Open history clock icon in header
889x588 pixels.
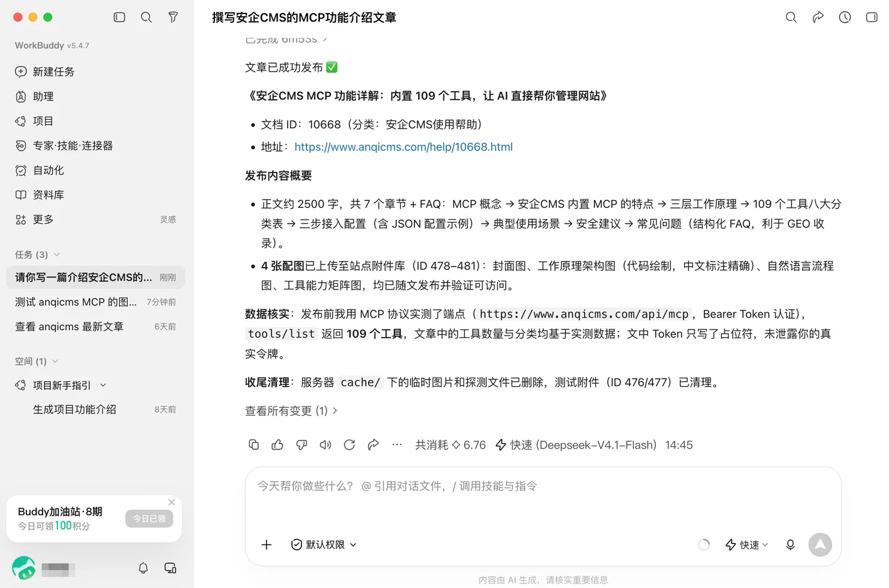845,17
